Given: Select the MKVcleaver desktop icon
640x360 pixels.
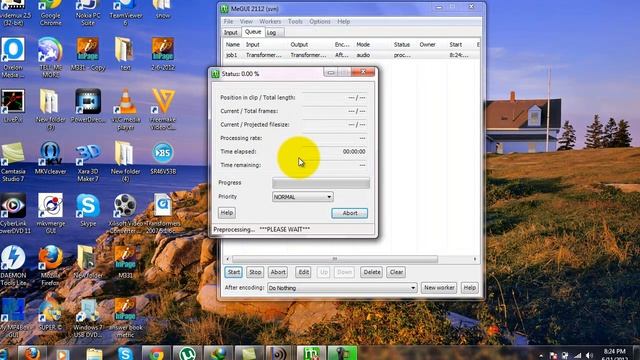Looking at the screenshot, I should click(50, 158).
